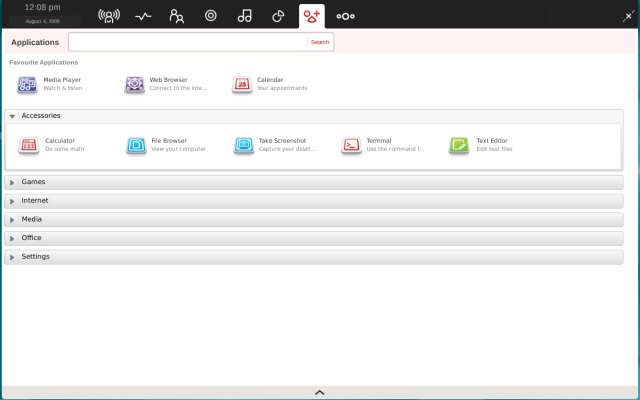Click the 12:08 pm clock display

pos(42,7)
